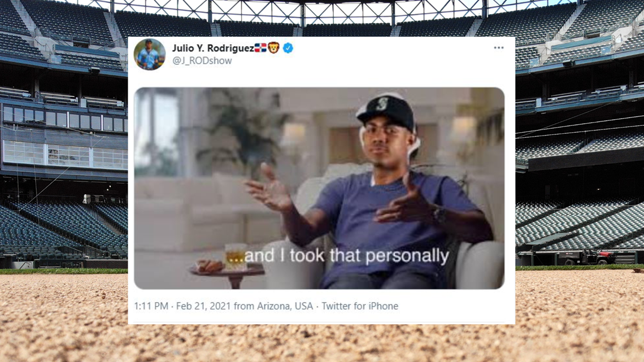Click the press box windows in the stadium

pyautogui.click(x=66, y=155)
